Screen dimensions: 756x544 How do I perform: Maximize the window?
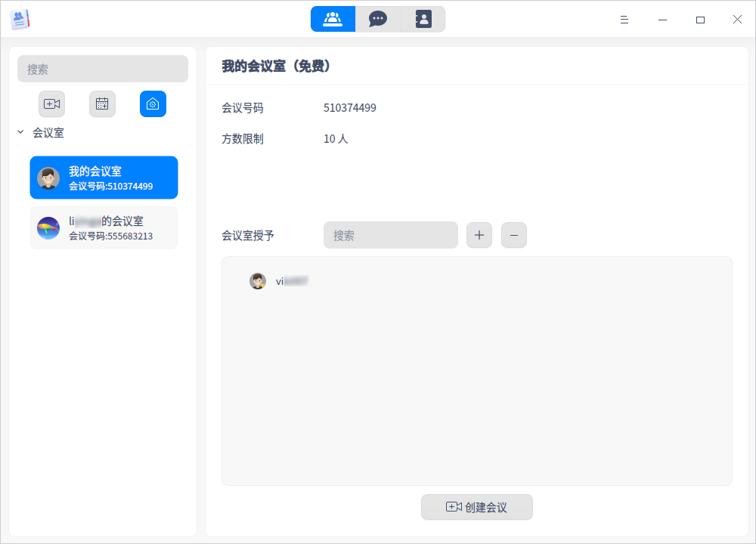tap(700, 20)
